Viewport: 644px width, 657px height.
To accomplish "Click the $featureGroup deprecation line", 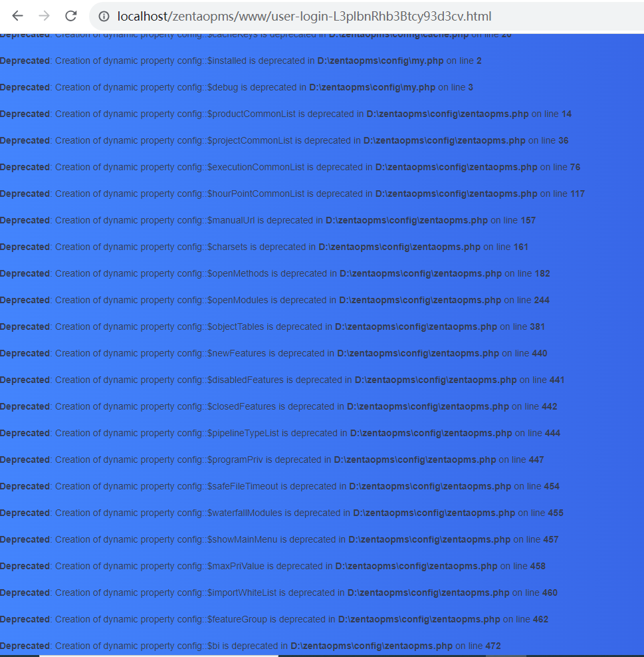I will pyautogui.click(x=274, y=620).
